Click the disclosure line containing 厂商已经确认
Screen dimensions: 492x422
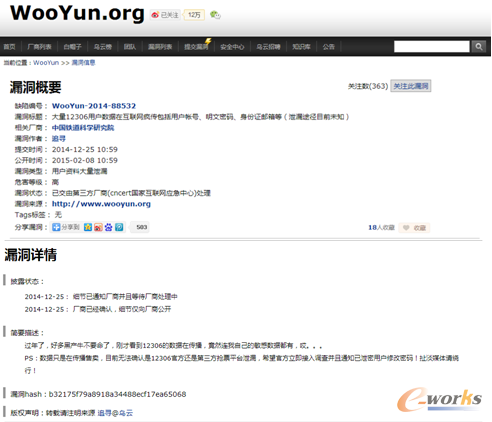[x=98, y=309]
